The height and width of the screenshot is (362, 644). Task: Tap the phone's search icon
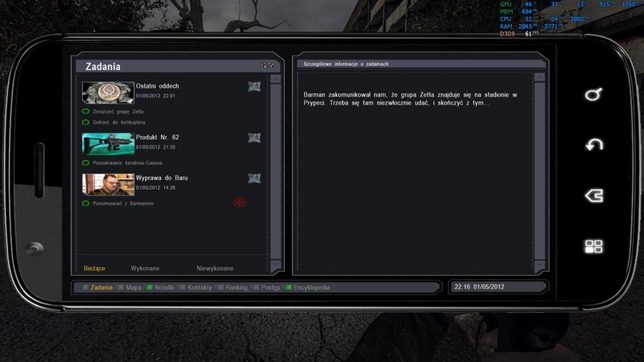pos(593,95)
